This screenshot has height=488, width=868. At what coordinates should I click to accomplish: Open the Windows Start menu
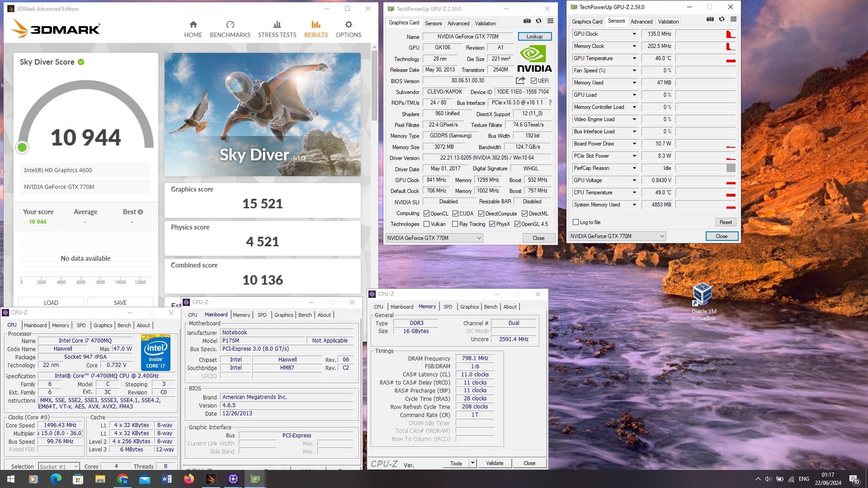11,479
